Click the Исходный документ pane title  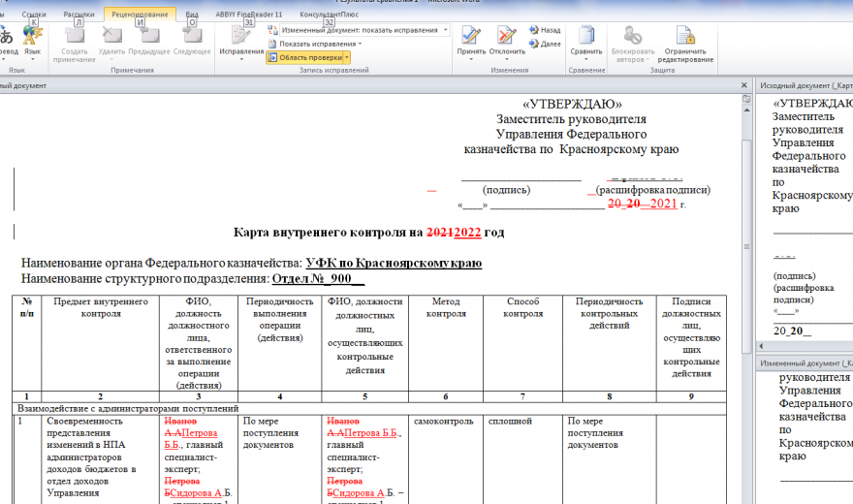point(806,85)
